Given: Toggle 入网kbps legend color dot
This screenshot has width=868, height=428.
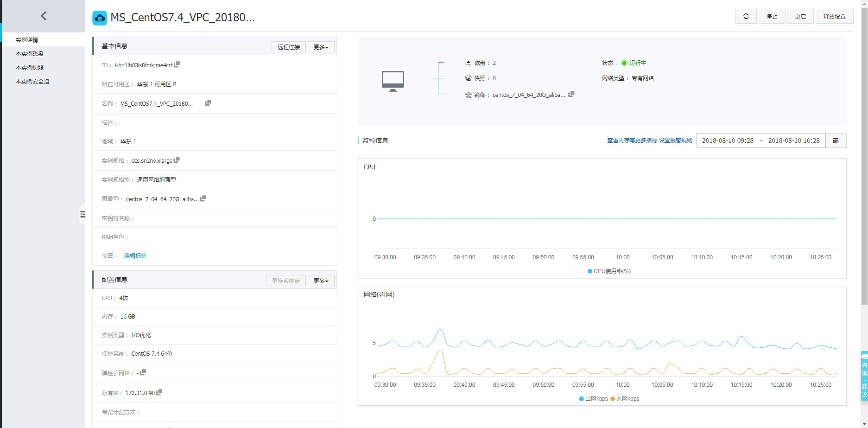Looking at the screenshot, I should pyautogui.click(x=613, y=399).
